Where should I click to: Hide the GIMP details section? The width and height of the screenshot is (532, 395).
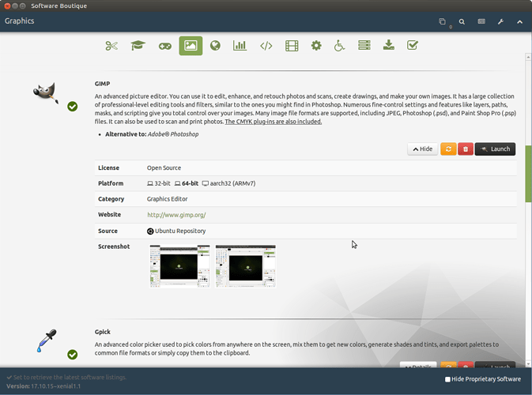pos(423,149)
